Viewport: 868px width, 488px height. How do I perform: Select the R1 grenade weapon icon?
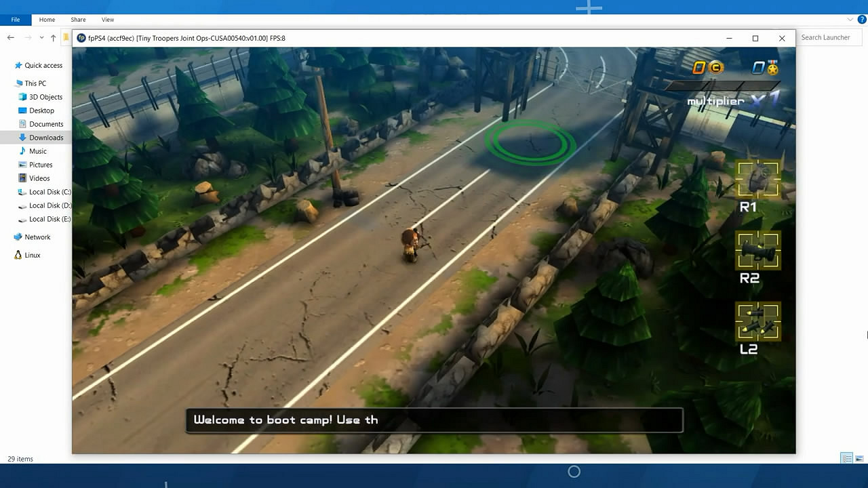click(x=758, y=179)
